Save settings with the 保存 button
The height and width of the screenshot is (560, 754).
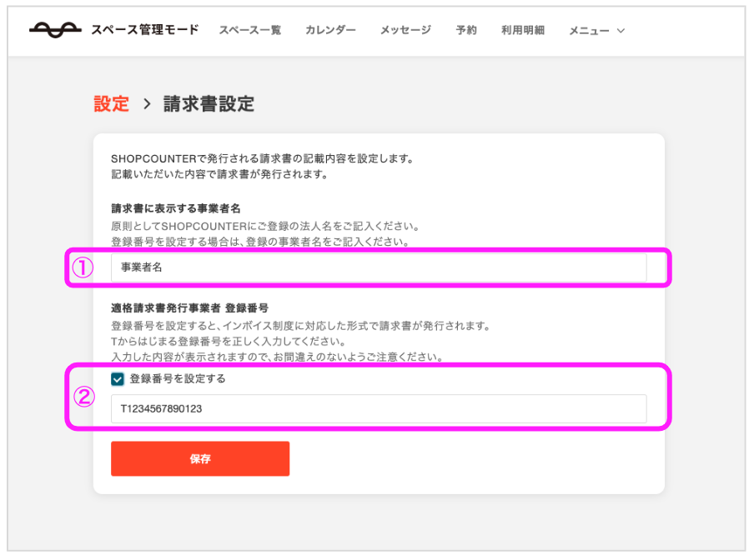(200, 458)
